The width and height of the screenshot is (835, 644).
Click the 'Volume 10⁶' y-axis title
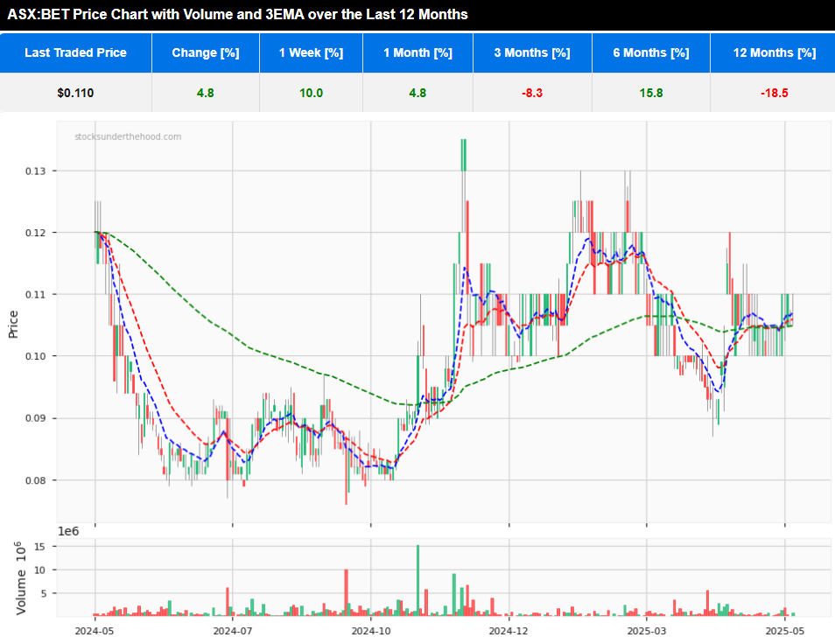click(x=20, y=578)
